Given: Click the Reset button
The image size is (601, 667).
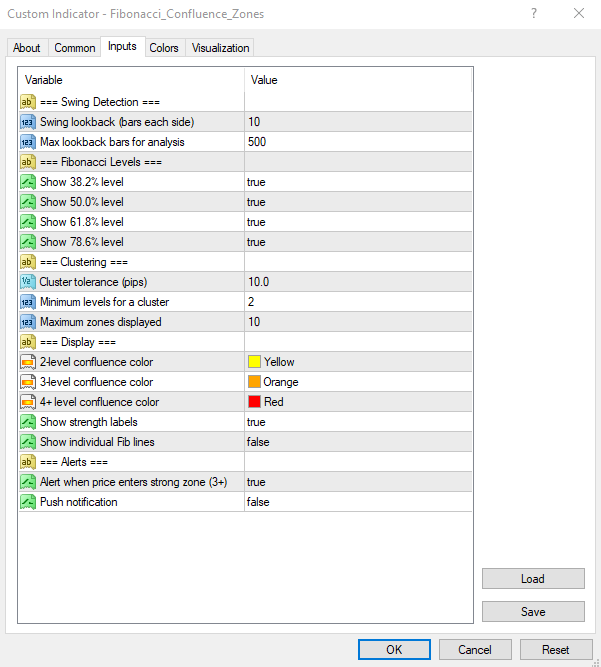Looking at the screenshot, I should [x=556, y=650].
